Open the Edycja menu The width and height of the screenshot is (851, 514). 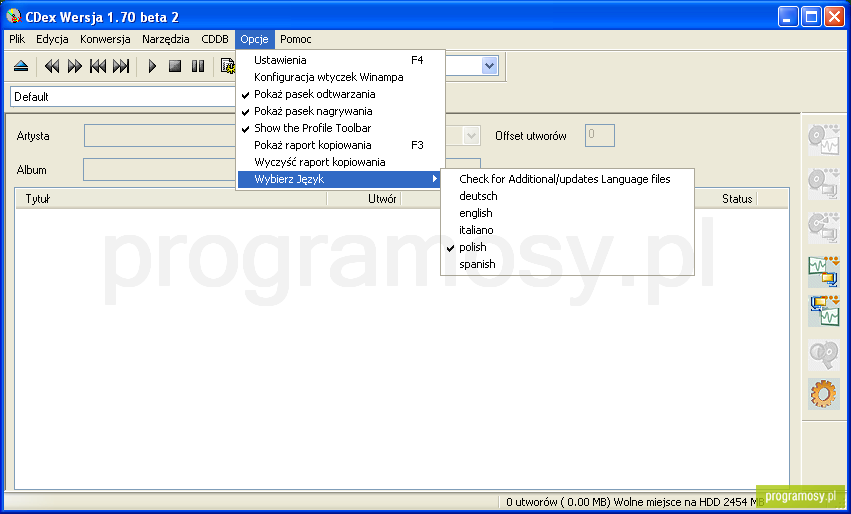point(52,39)
